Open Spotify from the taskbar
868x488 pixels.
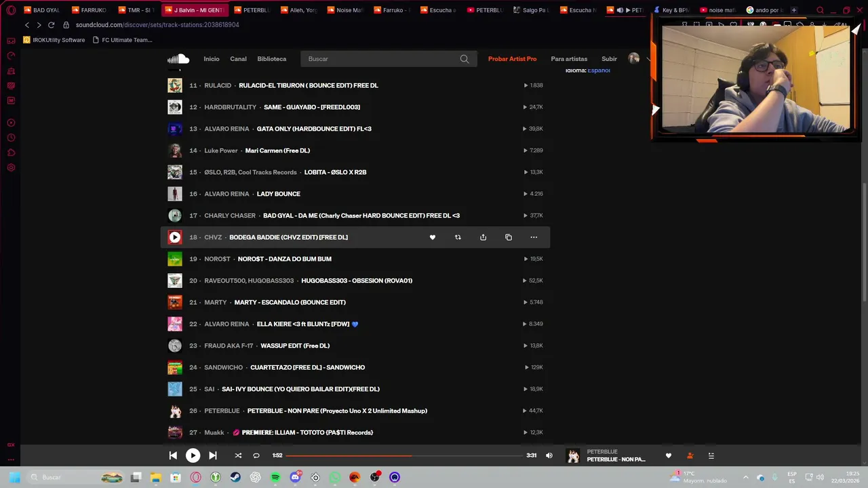(x=275, y=477)
